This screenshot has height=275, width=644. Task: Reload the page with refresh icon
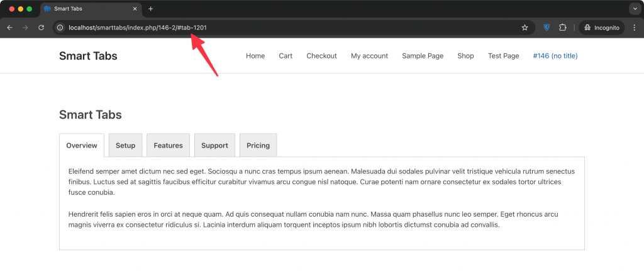41,28
